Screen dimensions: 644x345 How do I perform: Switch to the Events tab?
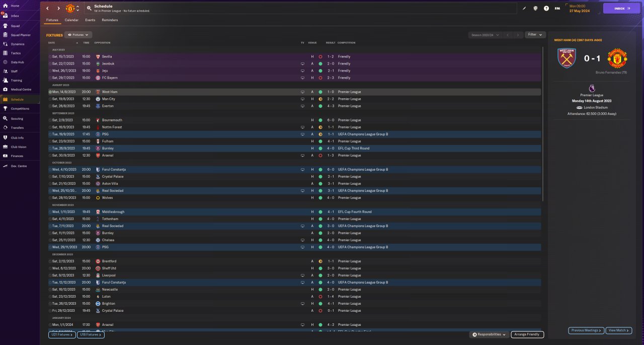[90, 20]
